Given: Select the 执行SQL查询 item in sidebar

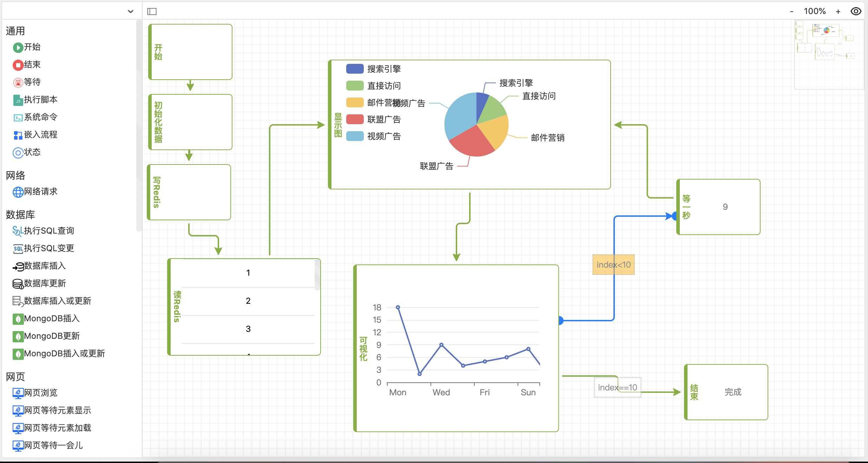Looking at the screenshot, I should click(x=49, y=231).
